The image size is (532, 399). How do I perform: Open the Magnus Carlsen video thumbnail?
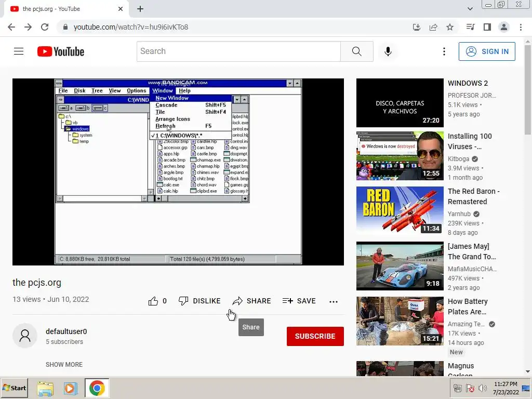pos(400,368)
